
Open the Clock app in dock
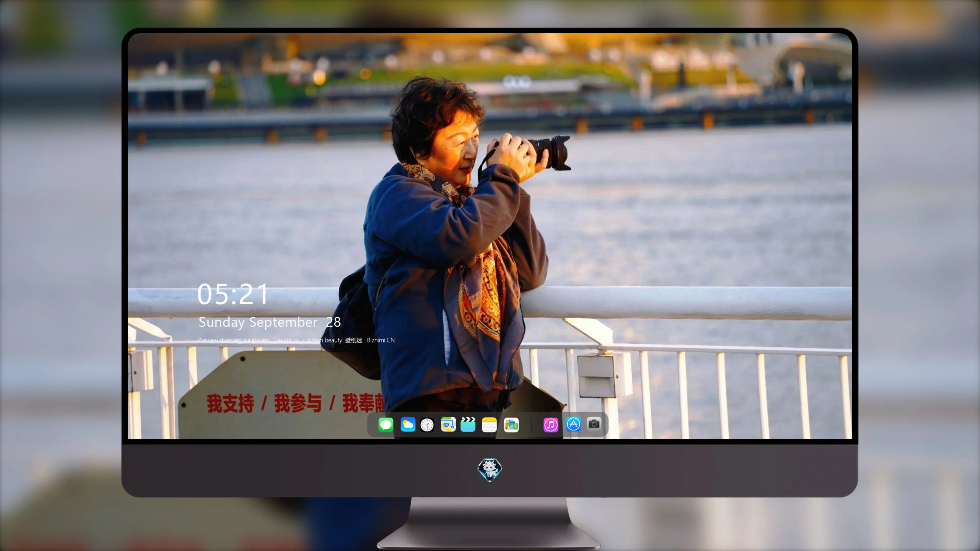[x=427, y=425]
